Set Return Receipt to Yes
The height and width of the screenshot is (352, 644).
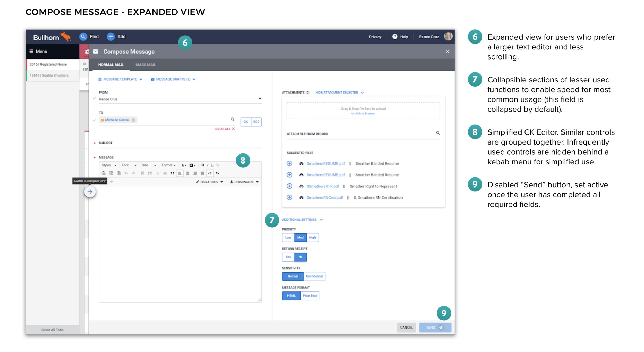(x=288, y=257)
